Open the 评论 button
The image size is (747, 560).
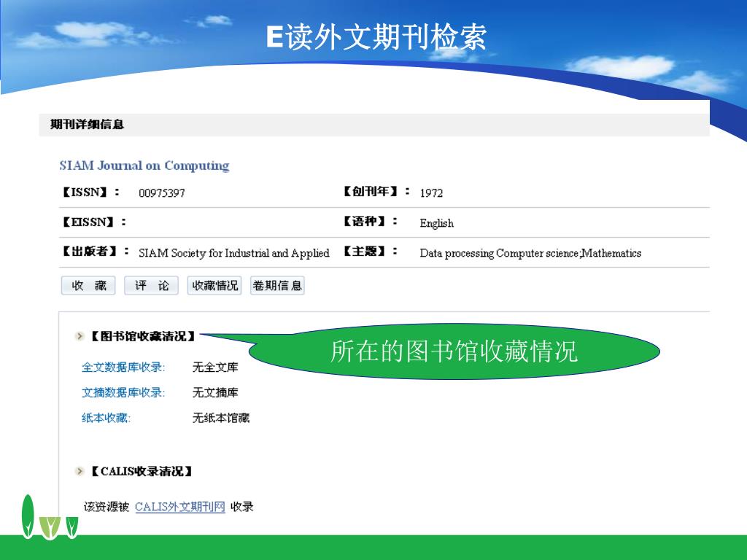tap(152, 286)
